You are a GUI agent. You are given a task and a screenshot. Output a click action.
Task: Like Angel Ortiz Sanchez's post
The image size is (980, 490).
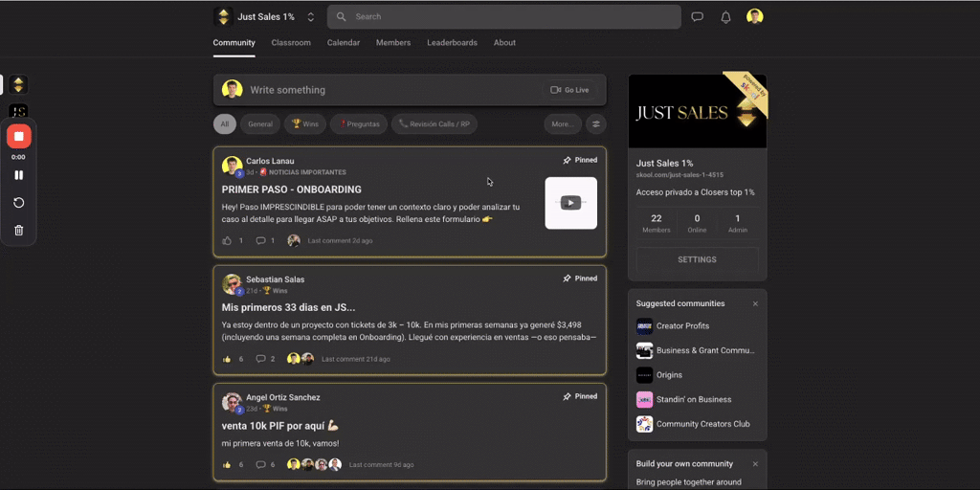227,464
